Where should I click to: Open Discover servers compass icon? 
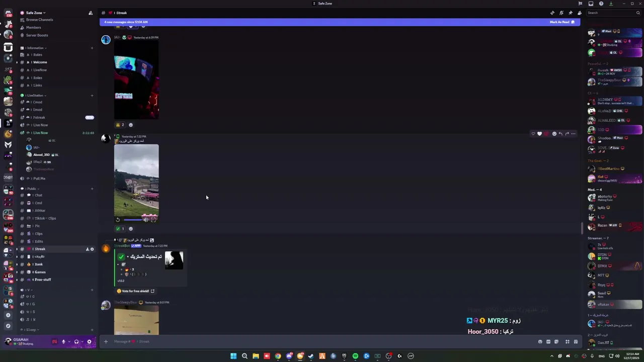(8, 326)
